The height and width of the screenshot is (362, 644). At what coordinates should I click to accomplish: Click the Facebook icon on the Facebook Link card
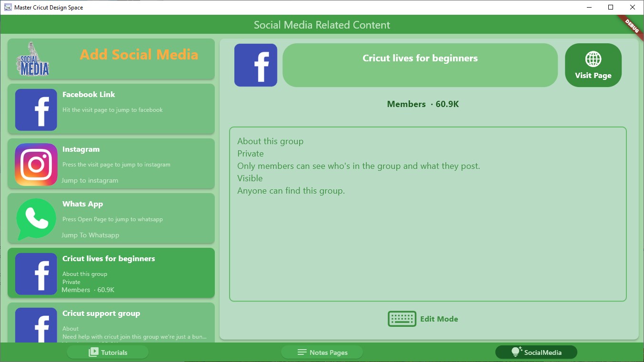click(x=35, y=110)
